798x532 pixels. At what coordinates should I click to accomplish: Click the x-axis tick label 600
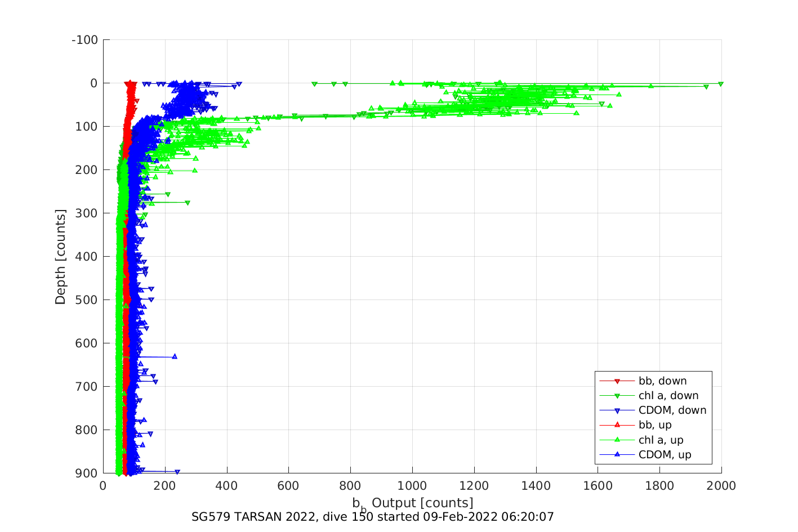click(289, 486)
